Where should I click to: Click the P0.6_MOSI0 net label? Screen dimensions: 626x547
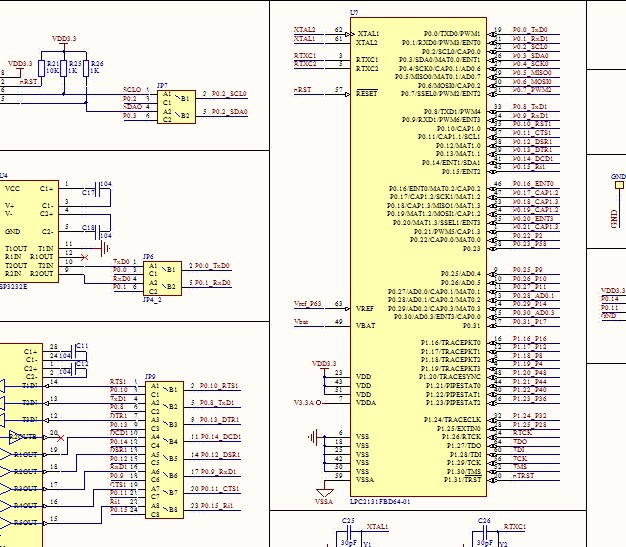(532, 81)
